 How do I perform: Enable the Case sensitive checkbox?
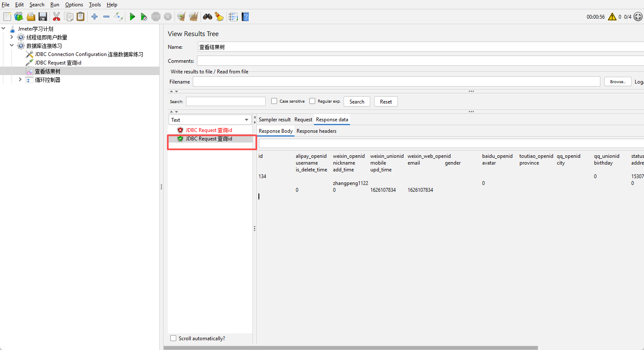[274, 101]
